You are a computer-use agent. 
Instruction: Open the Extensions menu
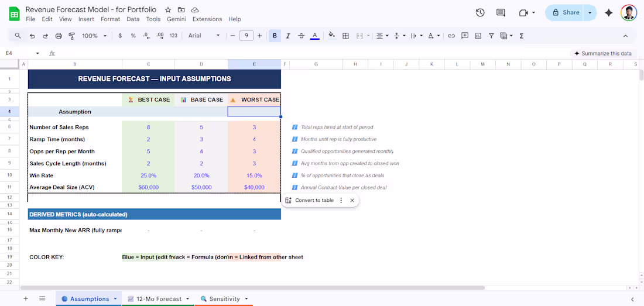207,19
